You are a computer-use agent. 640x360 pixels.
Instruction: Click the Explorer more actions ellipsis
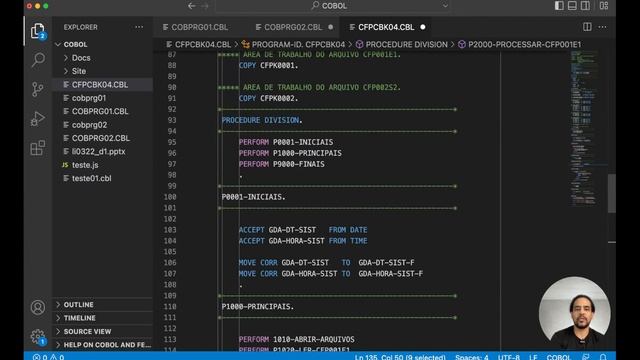coord(139,27)
